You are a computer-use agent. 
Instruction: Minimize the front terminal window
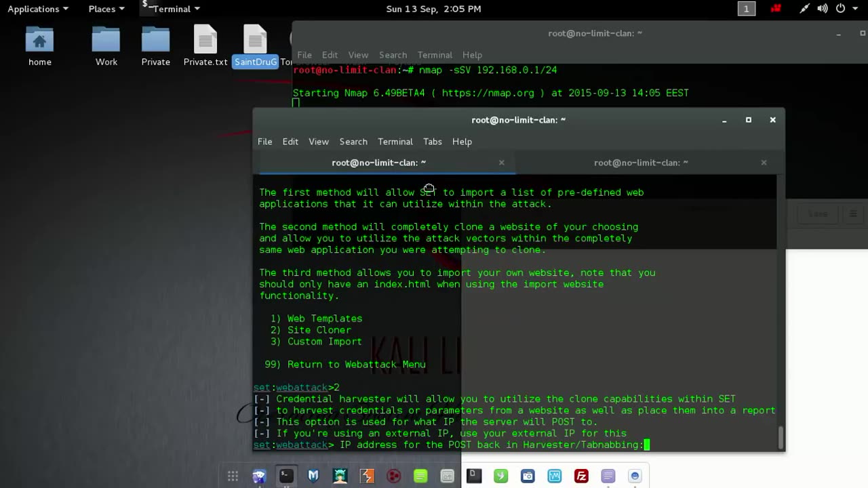coord(724,120)
